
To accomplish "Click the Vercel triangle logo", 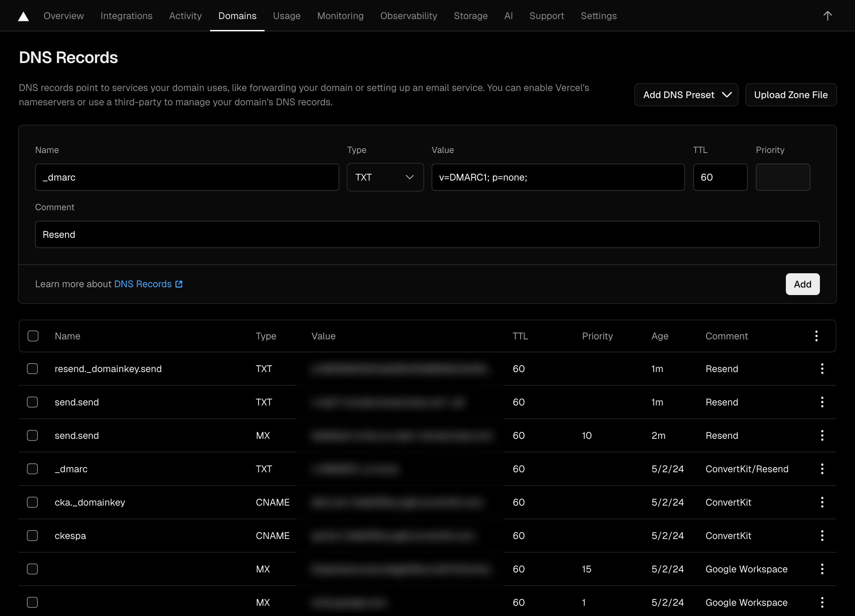I will point(24,16).
